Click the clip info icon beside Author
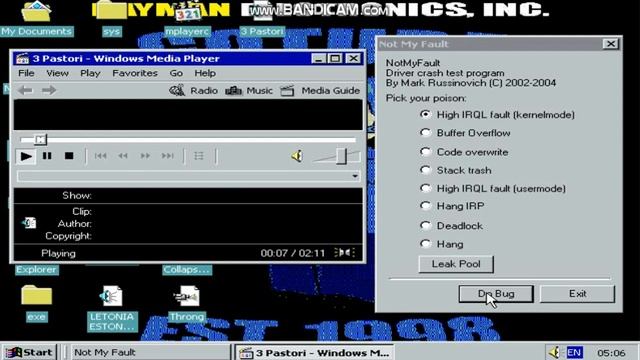The width and height of the screenshot is (640, 360). (29, 223)
